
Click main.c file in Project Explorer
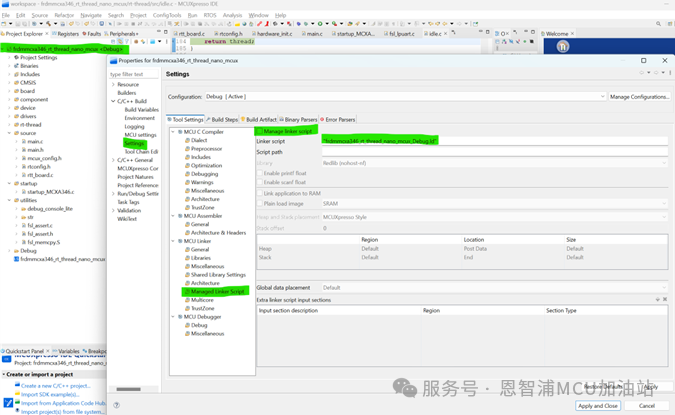click(35, 141)
